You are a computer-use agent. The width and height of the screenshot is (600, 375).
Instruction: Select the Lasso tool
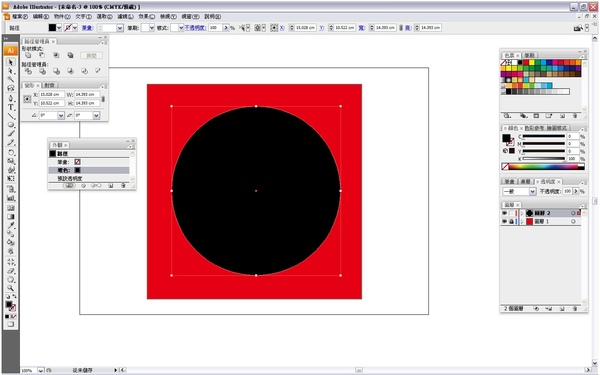pyautogui.click(x=11, y=88)
